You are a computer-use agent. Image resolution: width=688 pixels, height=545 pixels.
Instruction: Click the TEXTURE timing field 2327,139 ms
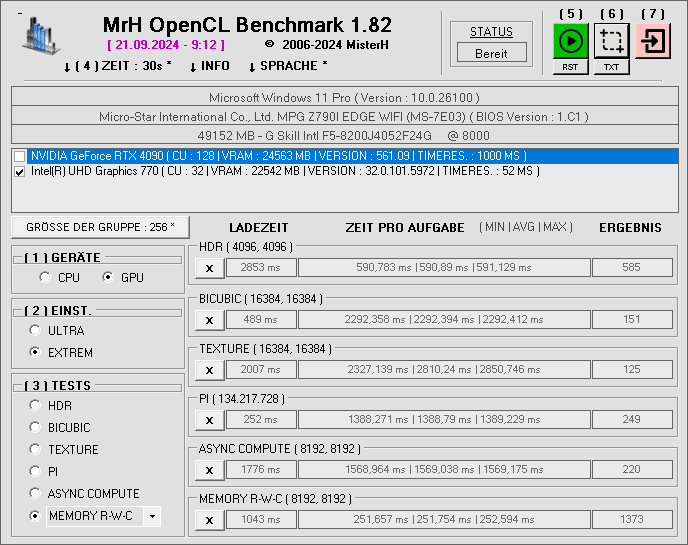tap(444, 369)
